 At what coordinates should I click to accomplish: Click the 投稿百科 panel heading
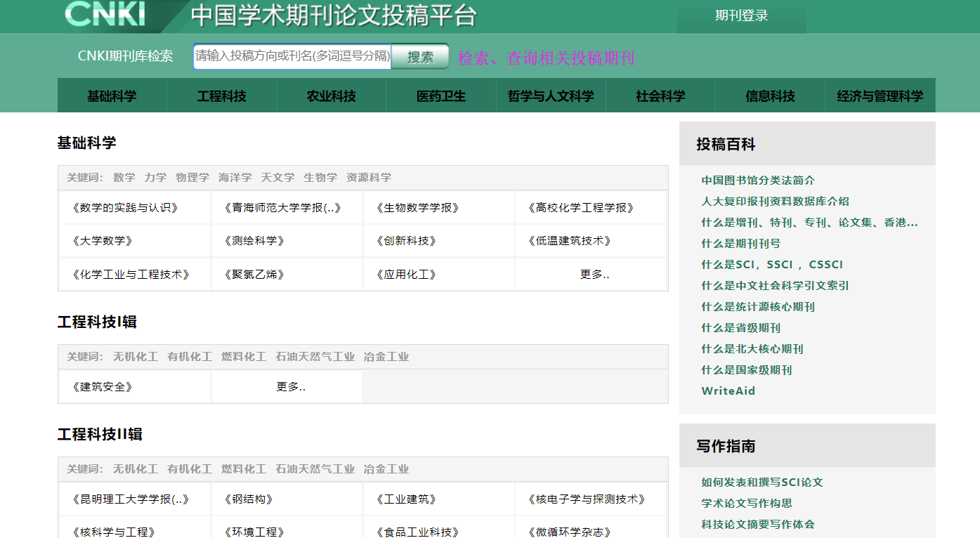pyautogui.click(x=726, y=145)
